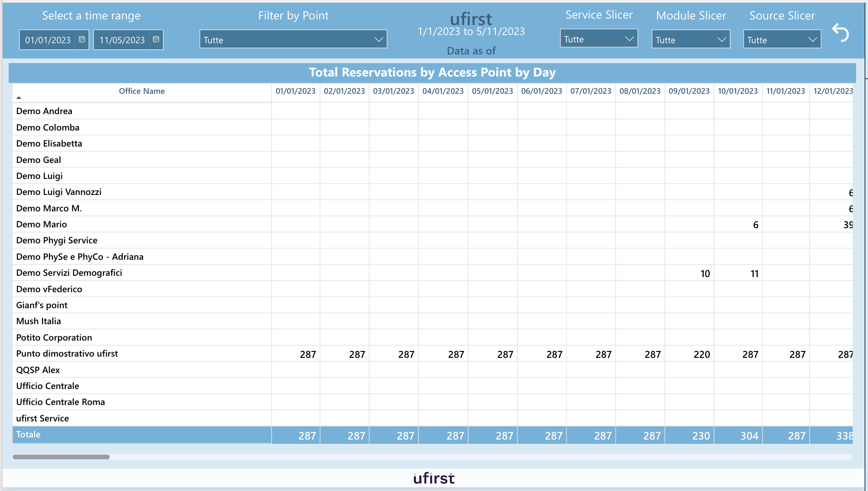Select the 08/01/2023 column header
Image resolution: width=868 pixels, height=491 pixels.
[x=640, y=91]
